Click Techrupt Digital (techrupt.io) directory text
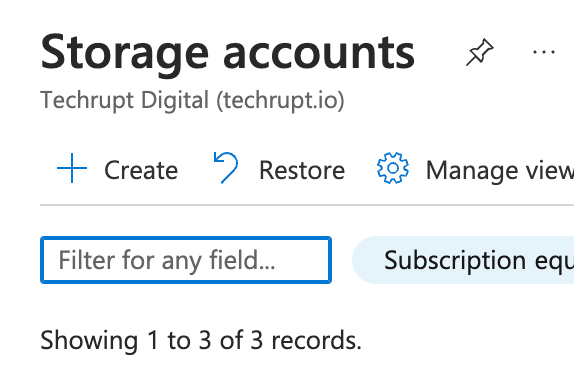Screen dimensions: 574x370 click(192, 100)
